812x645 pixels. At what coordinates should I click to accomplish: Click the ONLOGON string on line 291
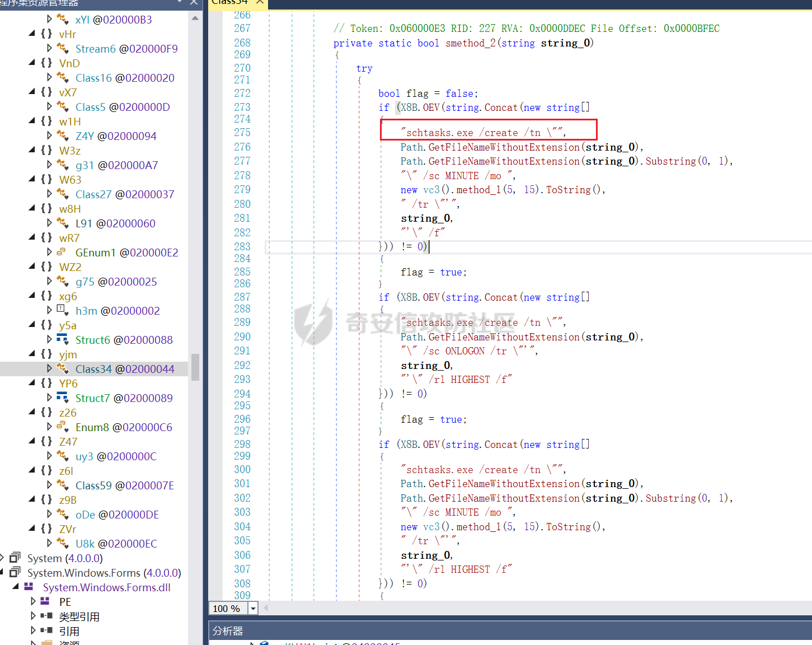coord(465,351)
